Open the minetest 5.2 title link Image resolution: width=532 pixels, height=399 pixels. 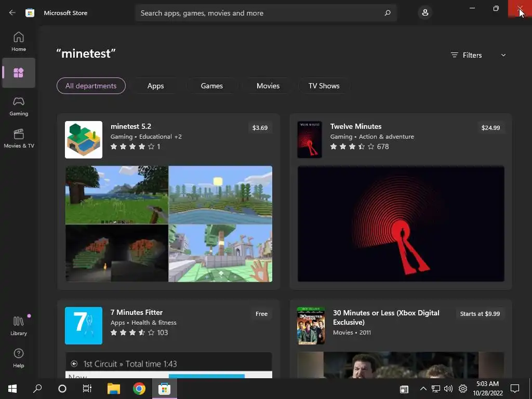pos(130,126)
